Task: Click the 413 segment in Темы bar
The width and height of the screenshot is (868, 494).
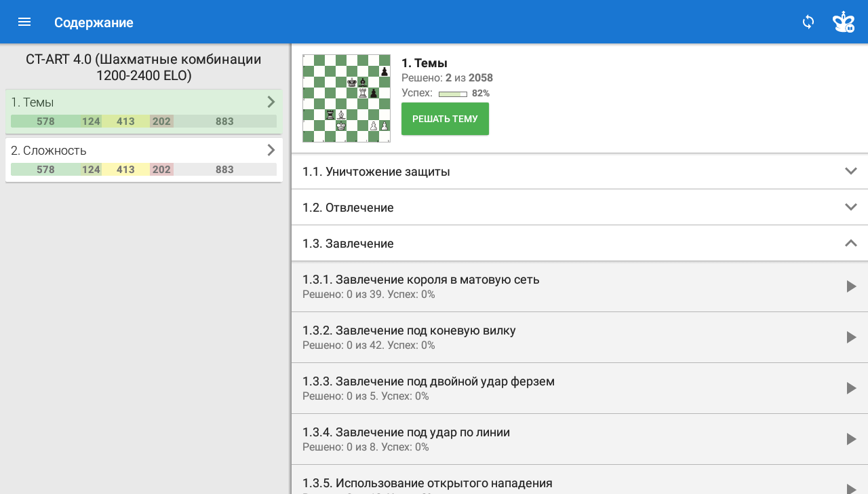Action: point(125,121)
